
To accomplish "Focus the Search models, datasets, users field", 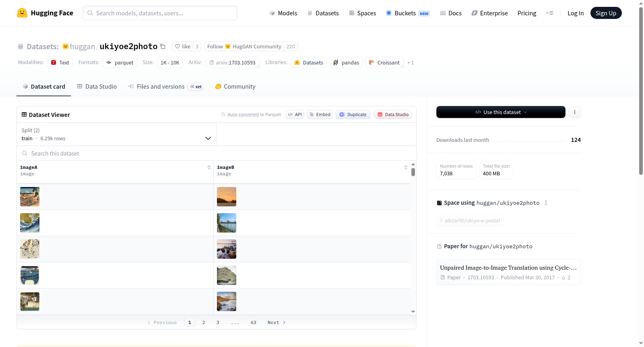I will click(x=160, y=13).
